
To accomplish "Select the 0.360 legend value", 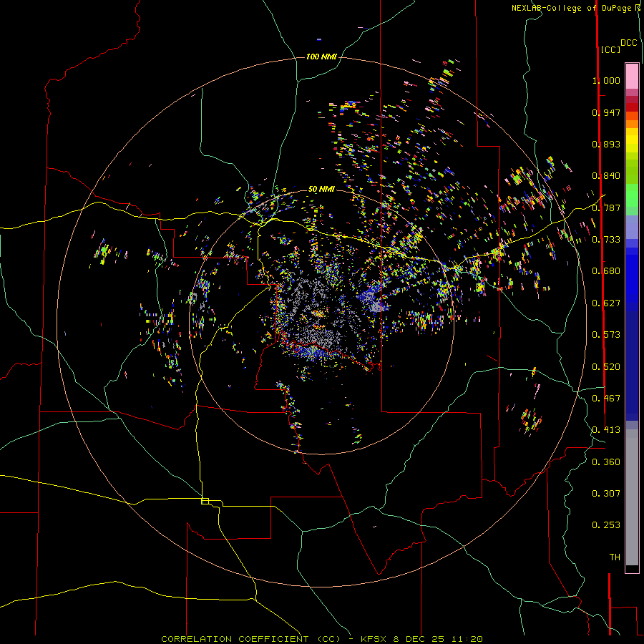I will click(x=606, y=462).
